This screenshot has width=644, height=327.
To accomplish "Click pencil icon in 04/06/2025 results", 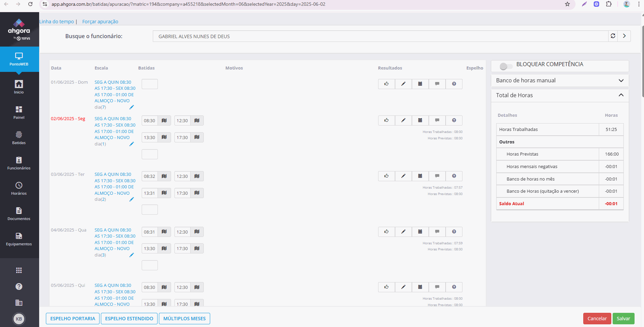I will coord(403,232).
